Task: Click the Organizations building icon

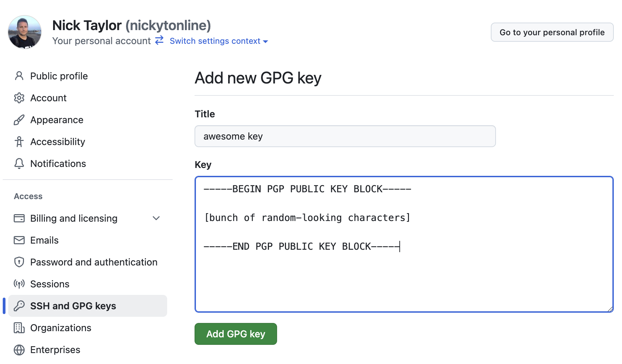Action: [19, 328]
